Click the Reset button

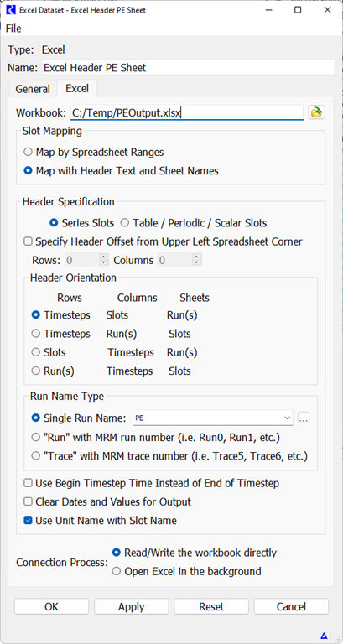tap(211, 606)
